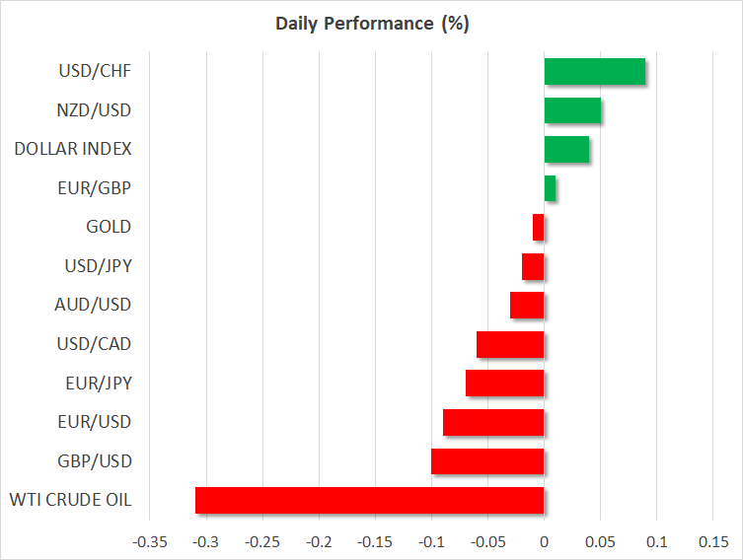Click the small EUR/GBP green bar
743x560 pixels.
coord(550,188)
